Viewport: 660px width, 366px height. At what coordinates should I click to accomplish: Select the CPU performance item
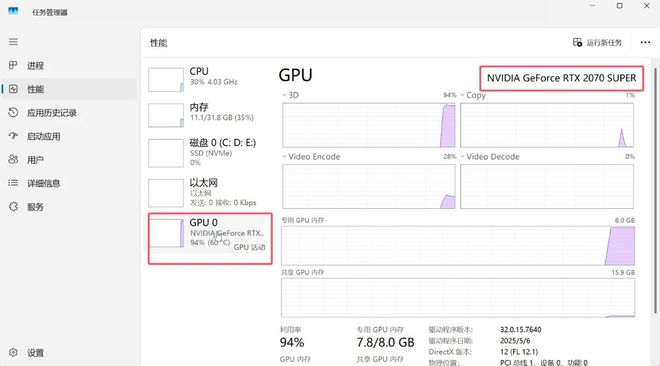pyautogui.click(x=210, y=79)
